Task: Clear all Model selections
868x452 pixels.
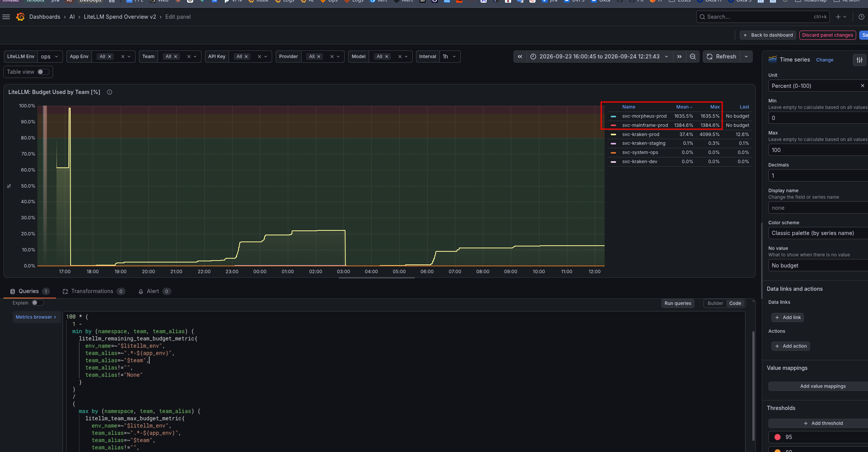Action: click(400, 57)
